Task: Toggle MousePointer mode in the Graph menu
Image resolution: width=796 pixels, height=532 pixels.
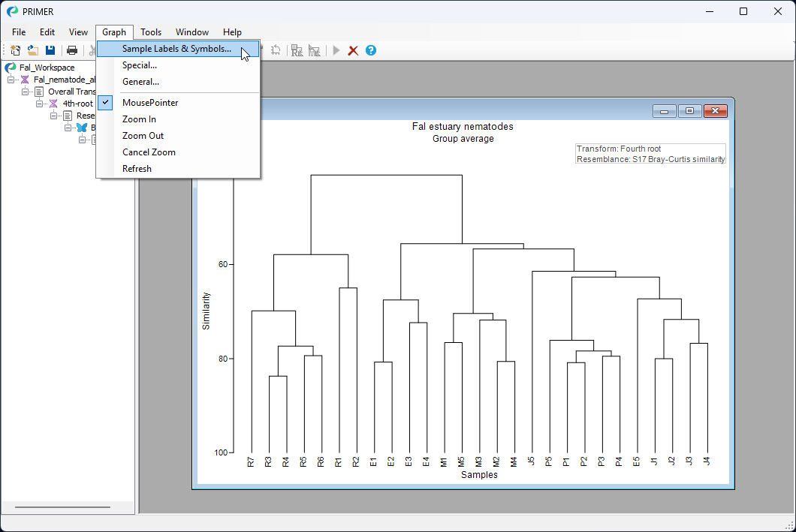Action: 149,102
